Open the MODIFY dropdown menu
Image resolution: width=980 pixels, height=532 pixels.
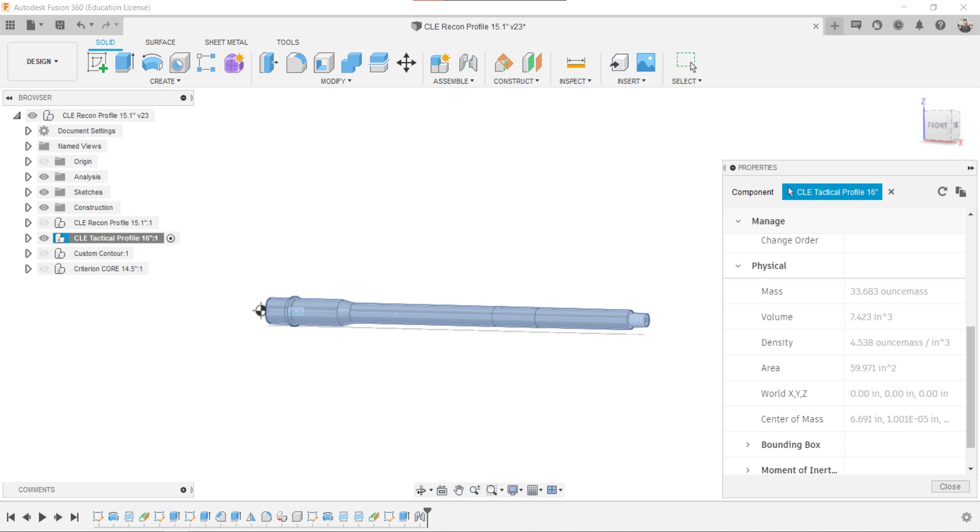(x=336, y=81)
